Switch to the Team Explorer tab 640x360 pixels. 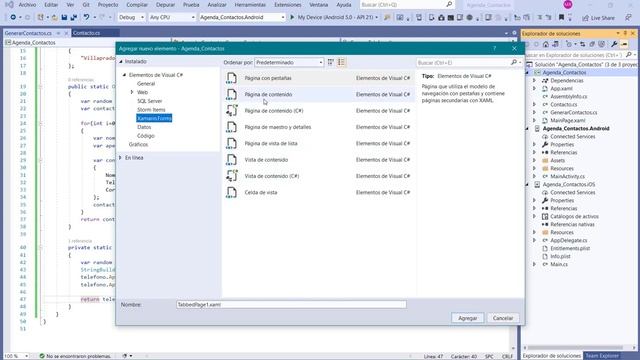[x=602, y=356]
